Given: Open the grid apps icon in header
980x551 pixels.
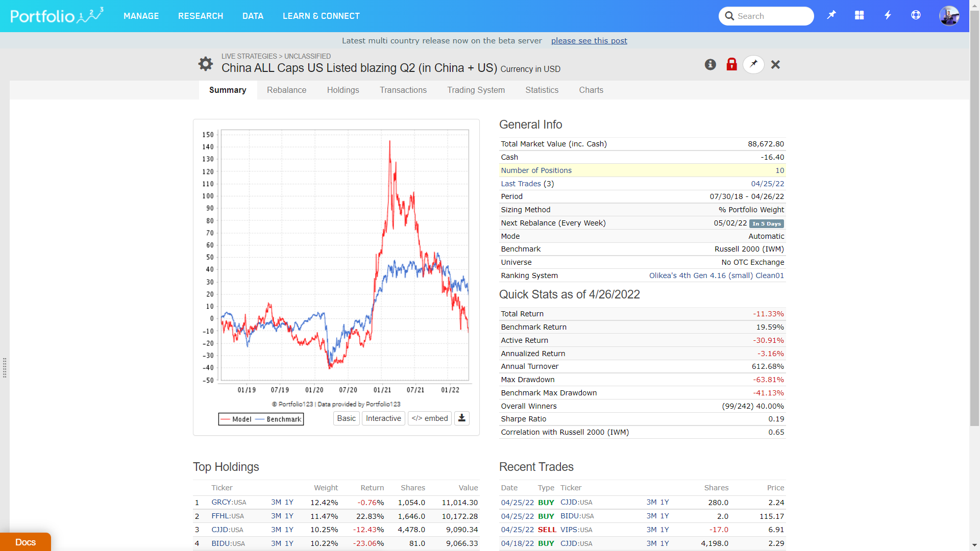Looking at the screenshot, I should point(860,16).
